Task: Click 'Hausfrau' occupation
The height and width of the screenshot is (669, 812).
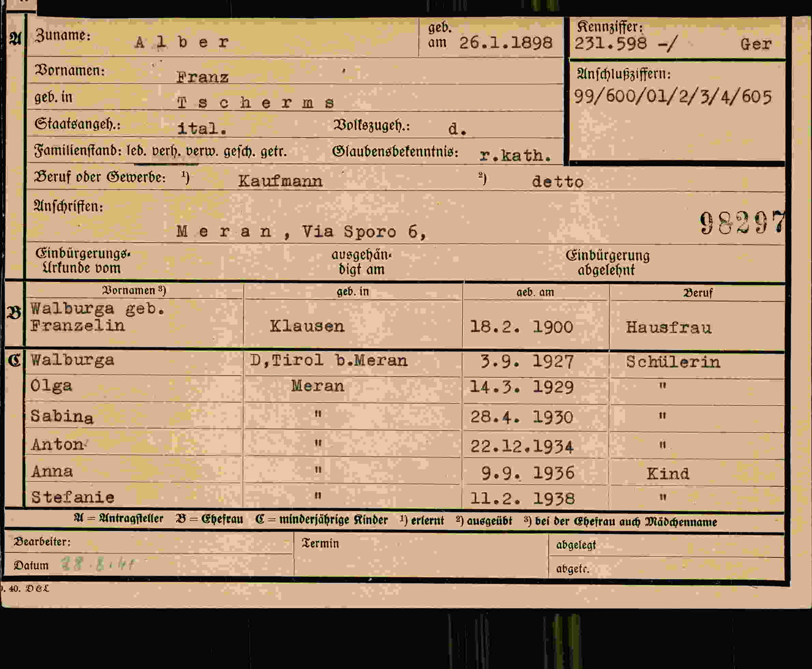Action: click(x=669, y=328)
